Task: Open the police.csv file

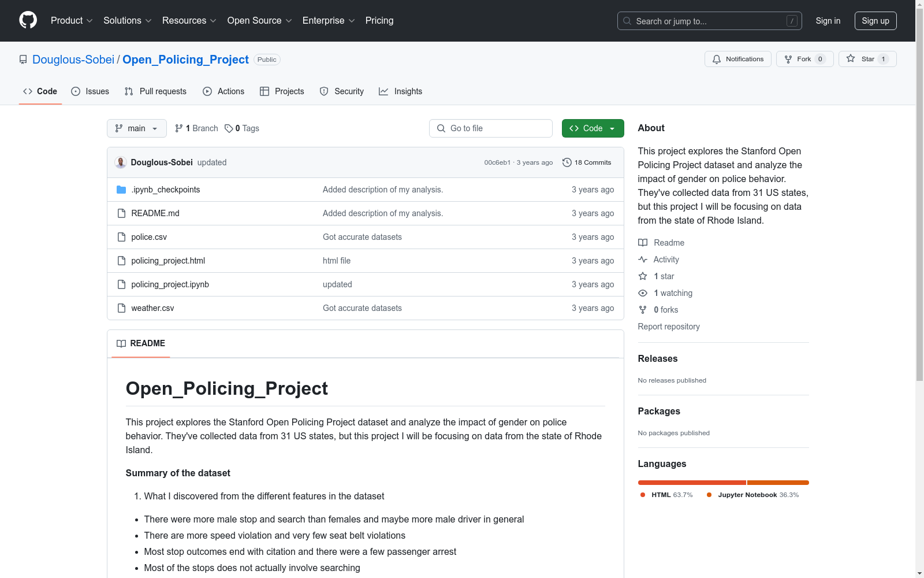Action: [x=149, y=237]
